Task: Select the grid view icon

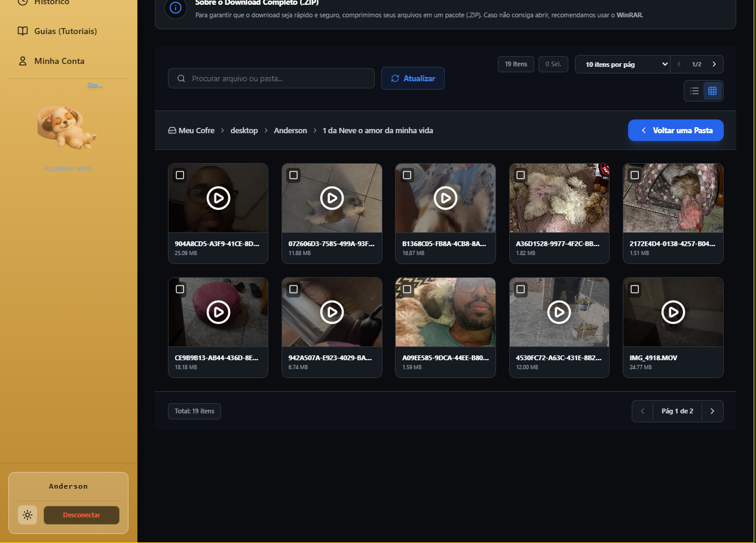Action: (x=713, y=91)
